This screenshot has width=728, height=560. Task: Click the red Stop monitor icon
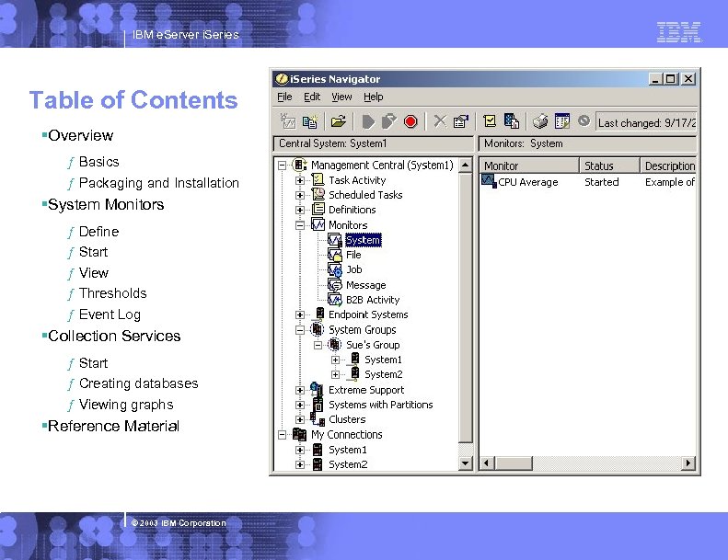pyautogui.click(x=410, y=121)
